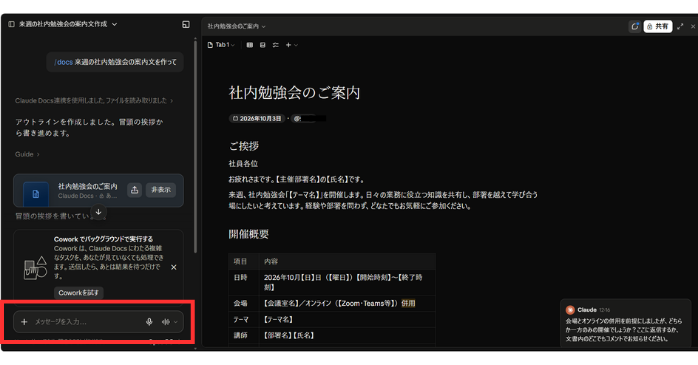The width and height of the screenshot is (698, 365).
Task: Open the settings sliders icon in document toolbar
Action: tap(276, 45)
